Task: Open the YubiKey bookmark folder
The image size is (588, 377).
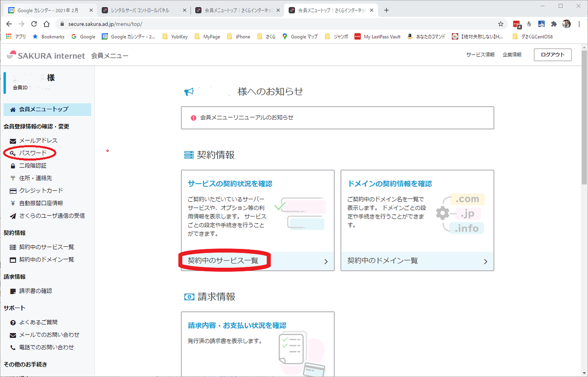Action: coord(175,37)
